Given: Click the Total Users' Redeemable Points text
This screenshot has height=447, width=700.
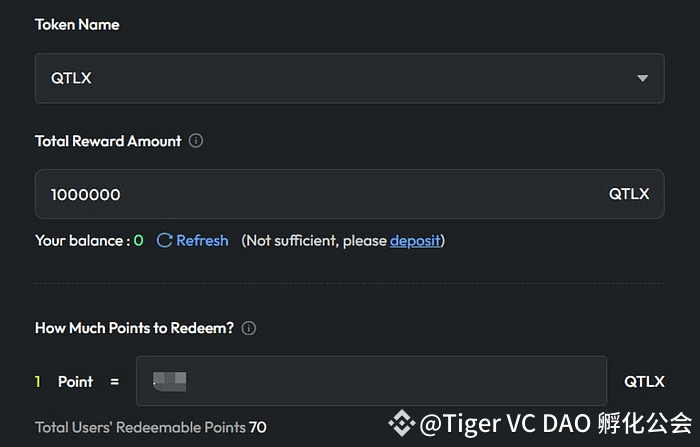Looking at the screenshot, I should click(x=150, y=427).
